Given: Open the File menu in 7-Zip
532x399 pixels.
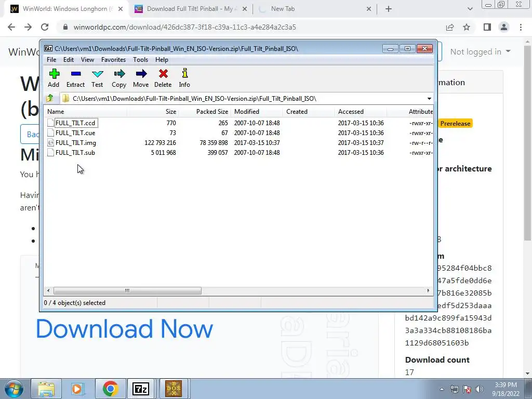Looking at the screenshot, I should click(x=51, y=60).
